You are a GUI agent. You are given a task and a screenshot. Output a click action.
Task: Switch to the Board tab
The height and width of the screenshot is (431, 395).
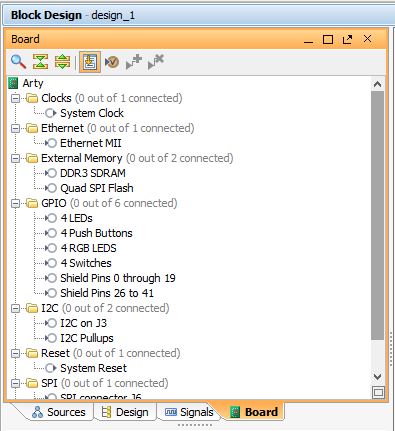coord(254,412)
